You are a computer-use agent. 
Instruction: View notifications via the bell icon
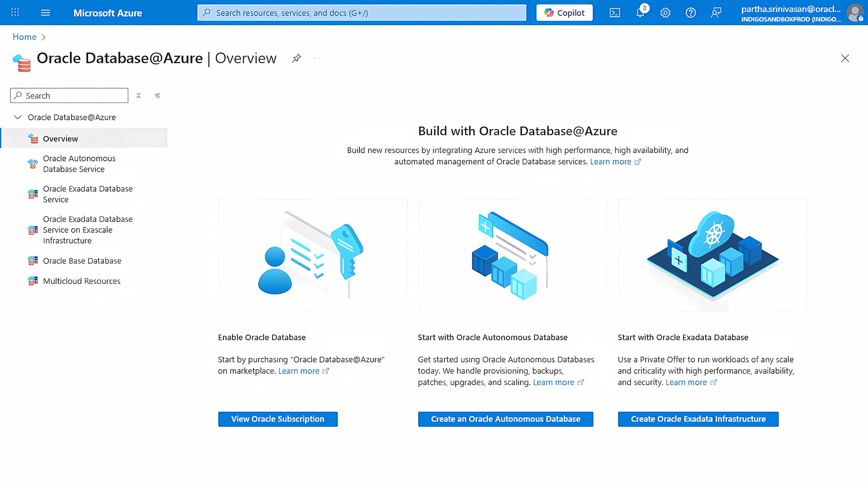point(640,13)
